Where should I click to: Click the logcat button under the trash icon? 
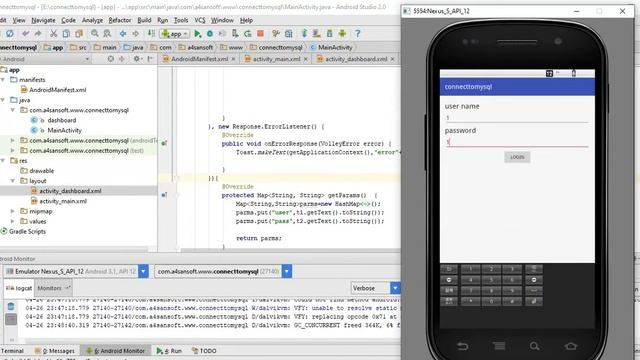click(x=11, y=319)
